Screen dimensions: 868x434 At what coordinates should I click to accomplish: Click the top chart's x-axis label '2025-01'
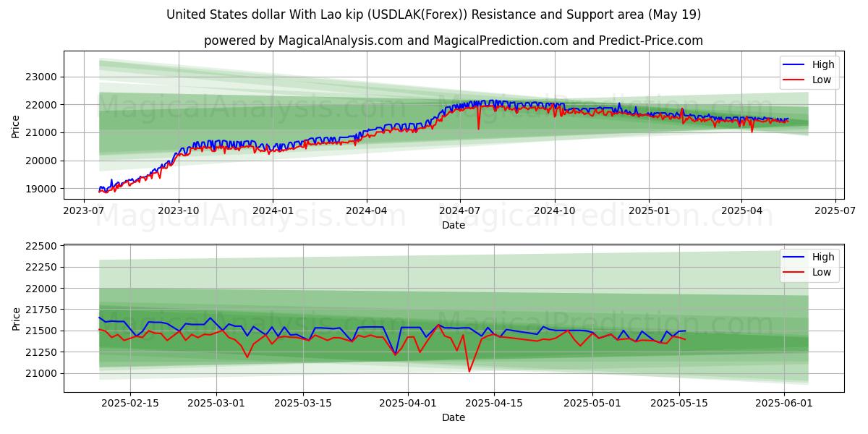click(x=649, y=213)
